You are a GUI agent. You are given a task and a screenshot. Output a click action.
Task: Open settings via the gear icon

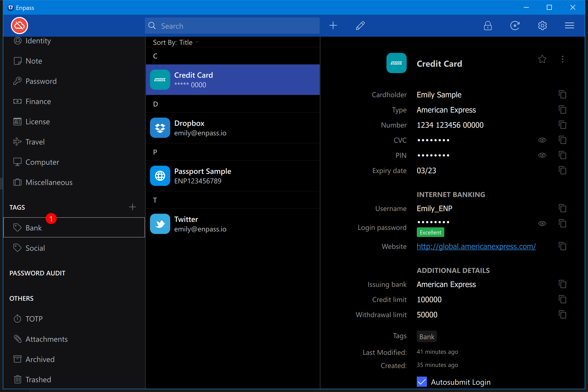point(542,26)
